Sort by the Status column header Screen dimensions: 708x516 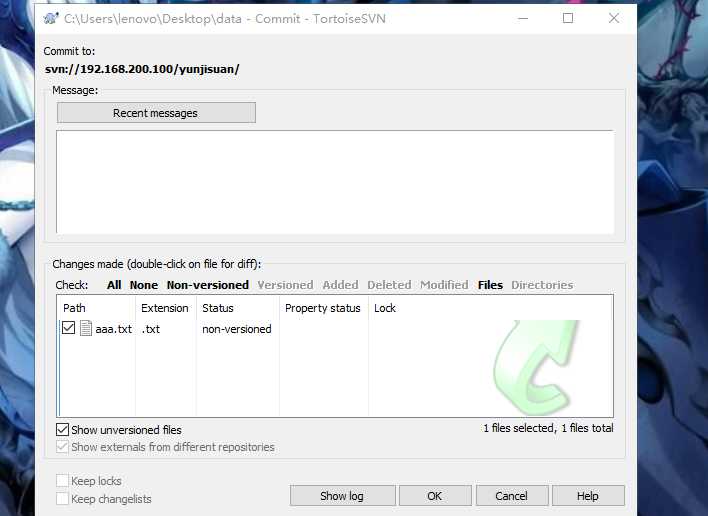238,308
